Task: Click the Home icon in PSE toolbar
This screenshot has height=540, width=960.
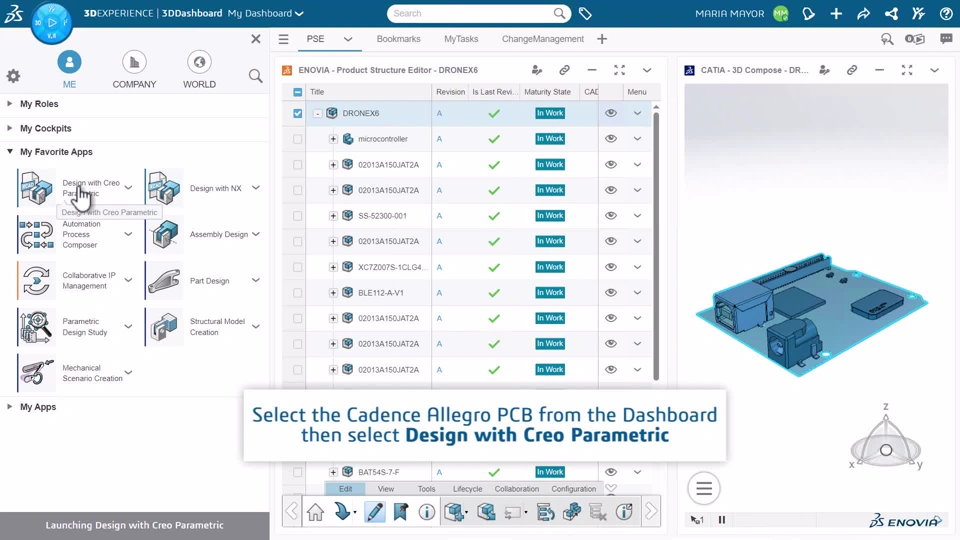Action: 315,512
